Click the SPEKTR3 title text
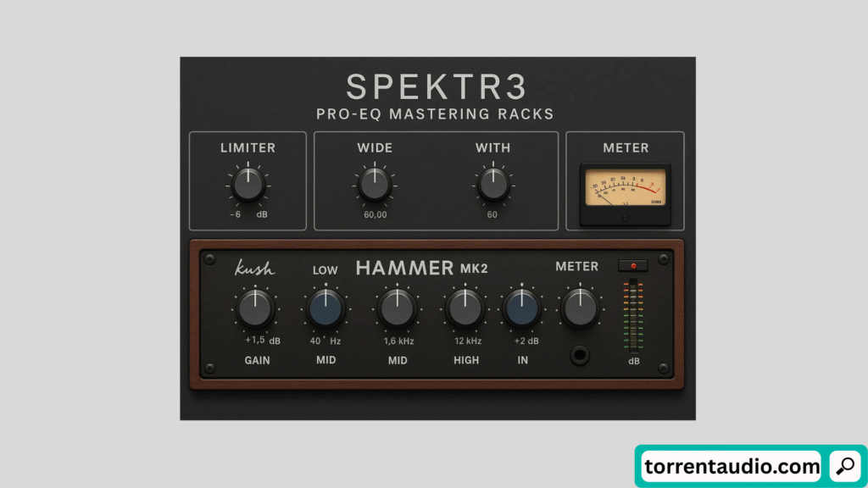 (x=436, y=86)
